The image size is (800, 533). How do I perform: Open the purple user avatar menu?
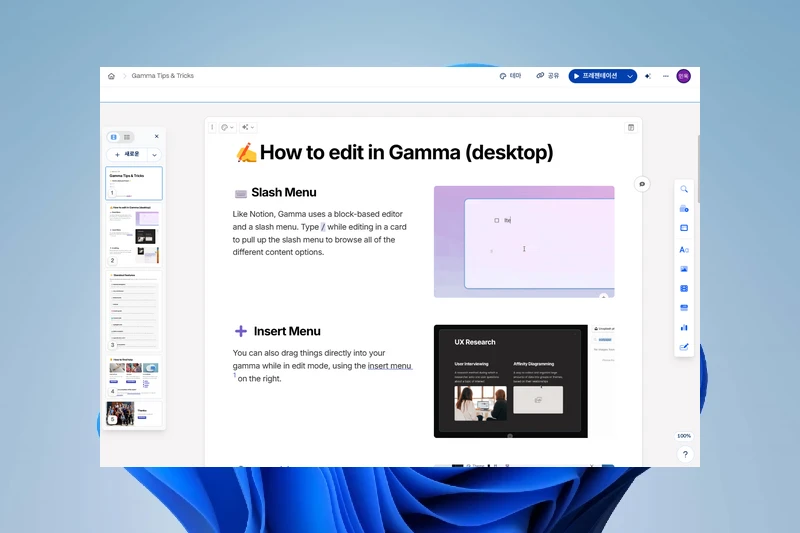click(683, 76)
